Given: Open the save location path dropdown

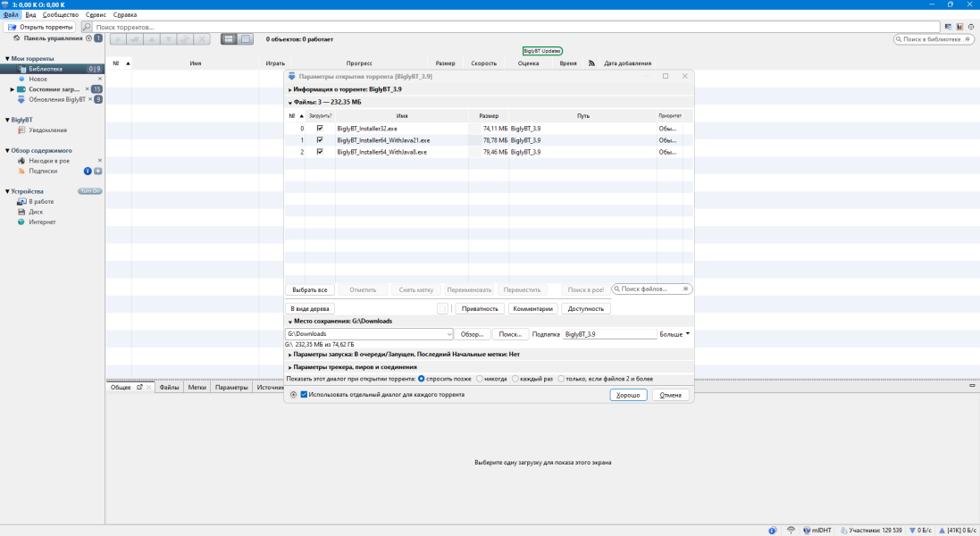Looking at the screenshot, I should click(x=448, y=334).
